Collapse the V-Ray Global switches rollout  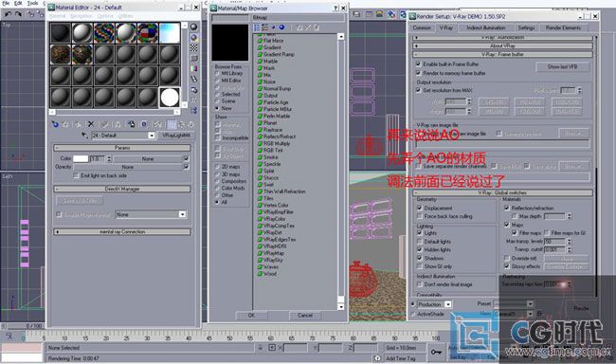pyautogui.click(x=502, y=192)
